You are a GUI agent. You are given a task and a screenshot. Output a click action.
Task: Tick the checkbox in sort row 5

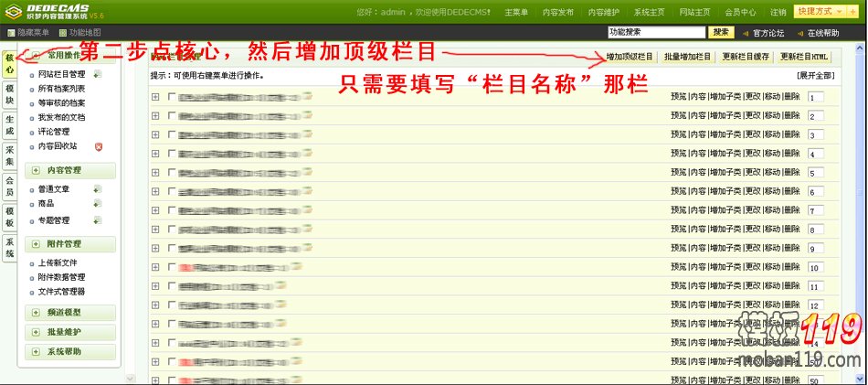[172, 172]
